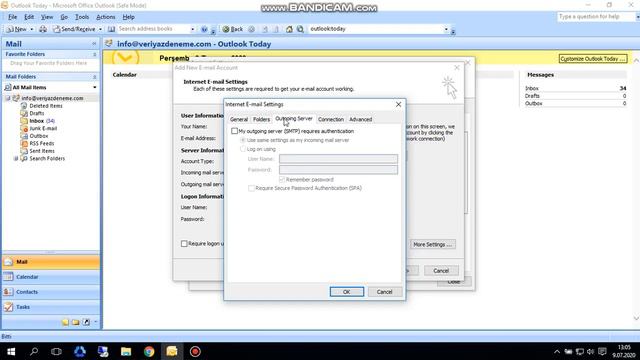This screenshot has height=360, width=640.
Task: Switch to the Folders tab
Action: [x=261, y=119]
